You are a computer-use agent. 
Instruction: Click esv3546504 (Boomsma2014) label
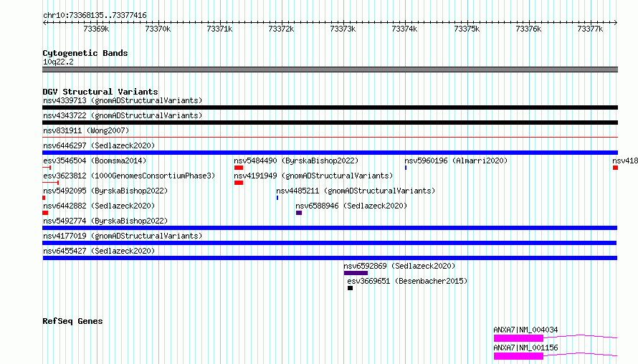95,161
